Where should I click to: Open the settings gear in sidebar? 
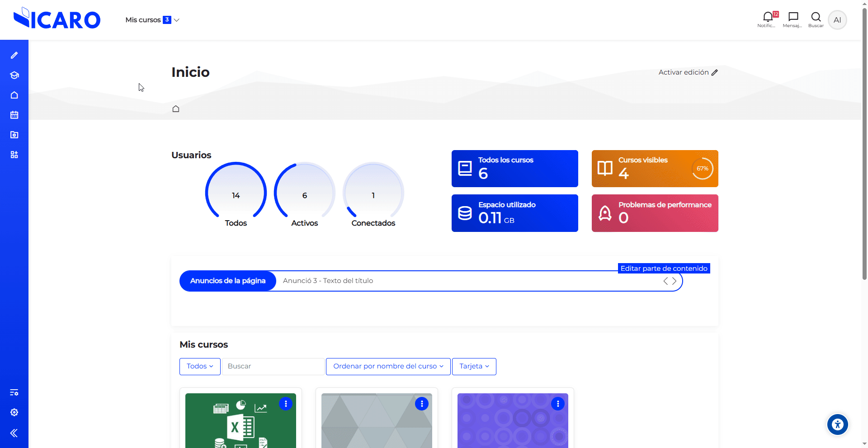coord(14,412)
